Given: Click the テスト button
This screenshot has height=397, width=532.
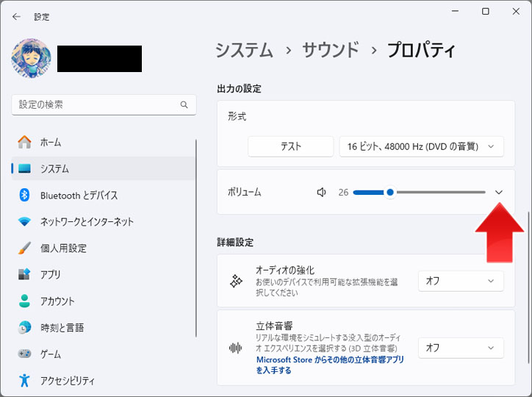Looking at the screenshot, I should coord(290,146).
